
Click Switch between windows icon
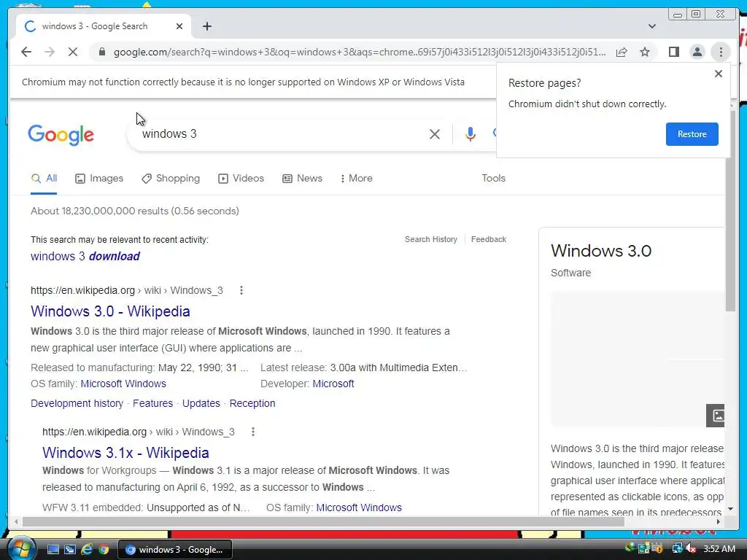click(x=69, y=550)
